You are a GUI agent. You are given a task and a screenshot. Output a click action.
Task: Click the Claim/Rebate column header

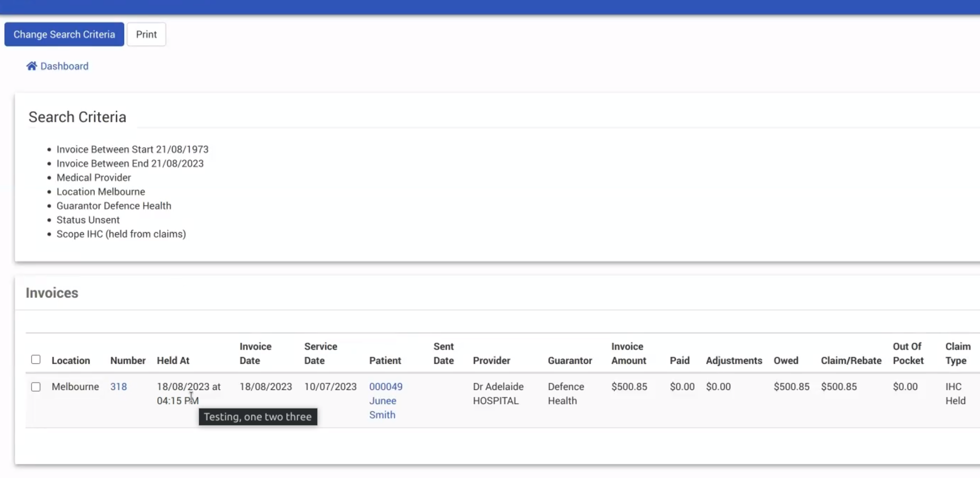[x=851, y=360]
